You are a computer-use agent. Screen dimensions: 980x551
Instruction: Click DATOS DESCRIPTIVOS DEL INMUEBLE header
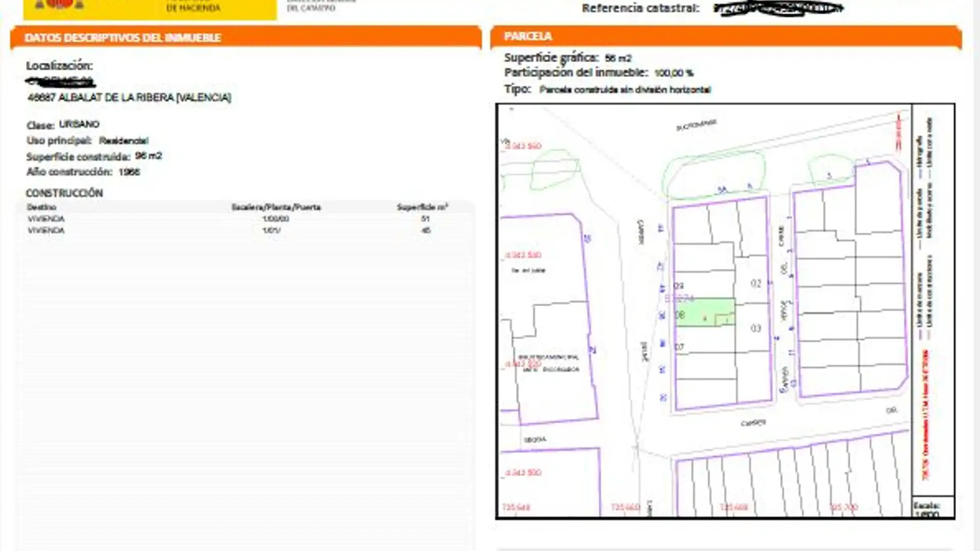point(122,38)
